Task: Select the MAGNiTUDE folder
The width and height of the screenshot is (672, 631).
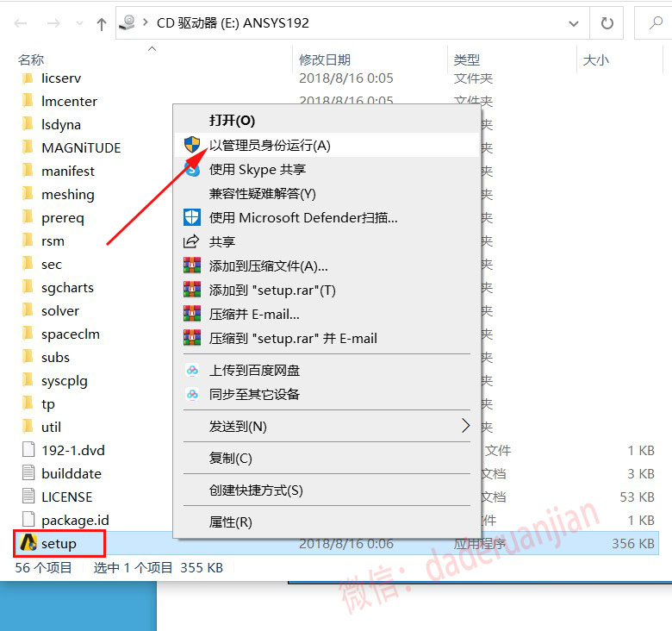Action: (81, 148)
